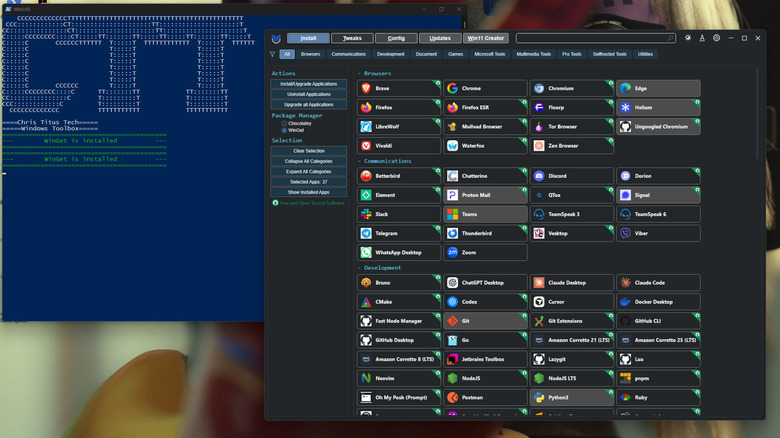Image resolution: width=780 pixels, height=438 pixels.
Task: Select the Claude Desktop icon
Action: click(x=539, y=283)
